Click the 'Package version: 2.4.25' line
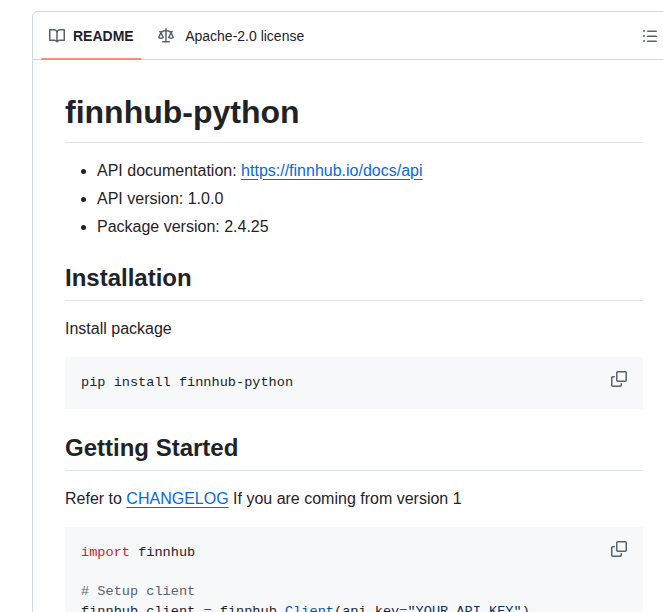This screenshot has height=612, width=663. pyautogui.click(x=183, y=226)
